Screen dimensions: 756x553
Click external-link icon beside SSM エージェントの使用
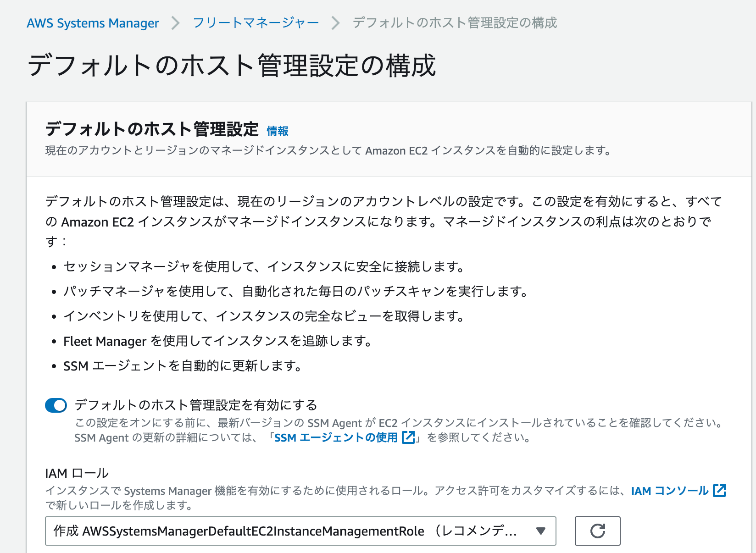[408, 437]
